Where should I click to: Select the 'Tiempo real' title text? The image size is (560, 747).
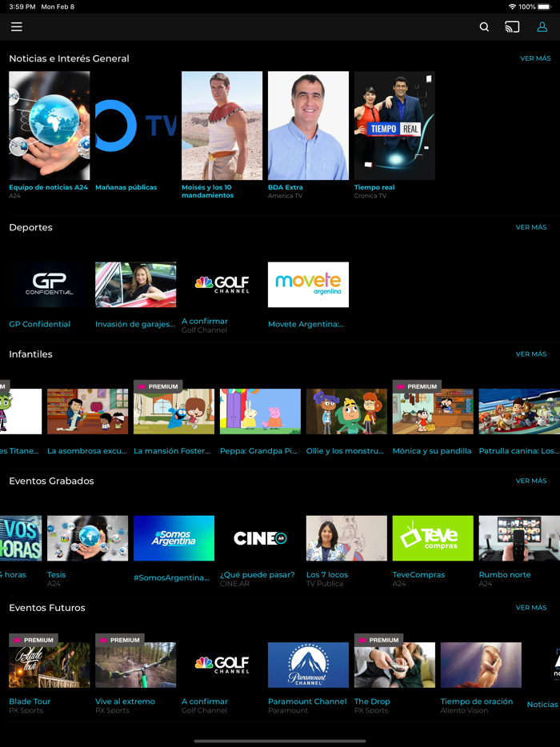pos(374,187)
